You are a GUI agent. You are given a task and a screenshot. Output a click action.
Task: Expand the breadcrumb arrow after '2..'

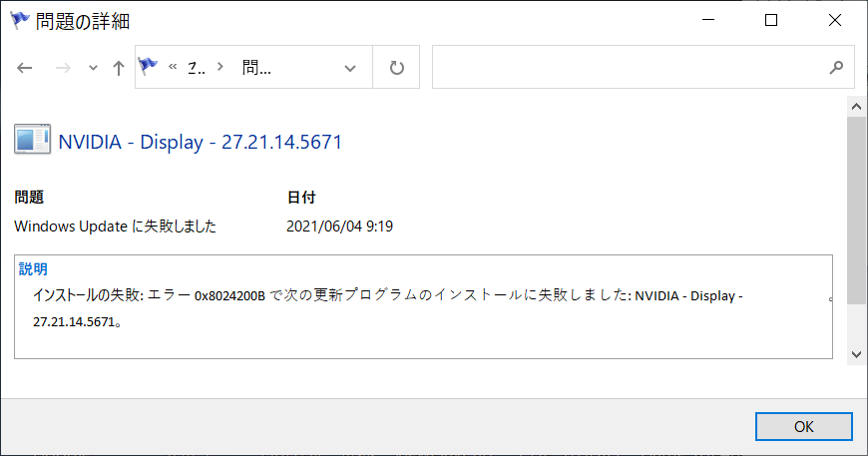(220, 67)
